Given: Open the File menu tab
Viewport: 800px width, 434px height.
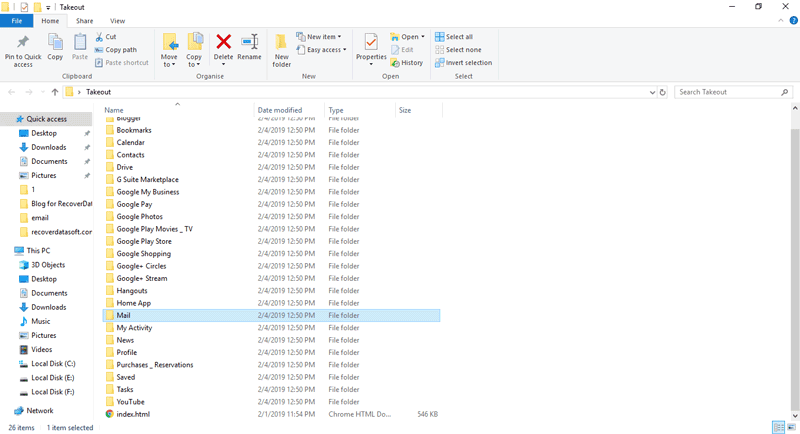Looking at the screenshot, I should point(17,21).
